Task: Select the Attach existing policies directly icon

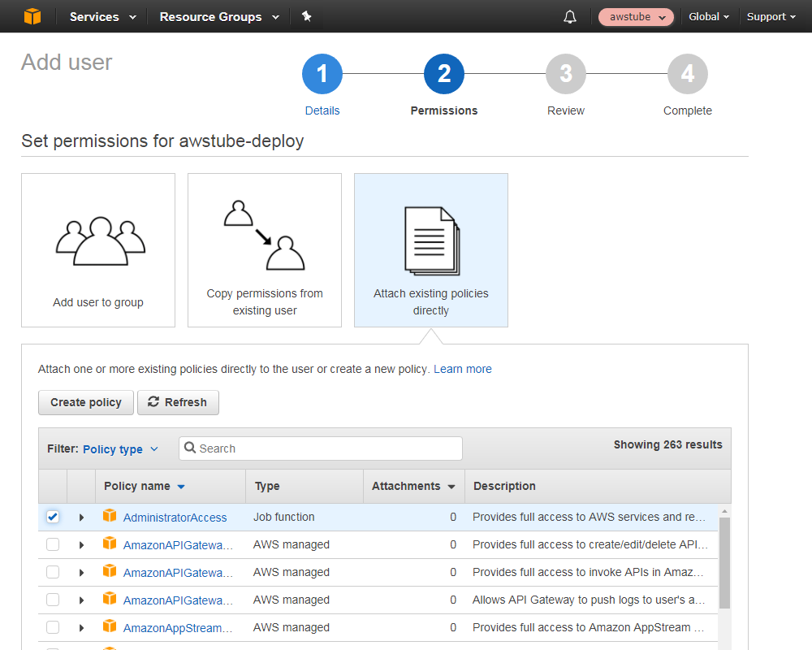Action: [x=431, y=241]
